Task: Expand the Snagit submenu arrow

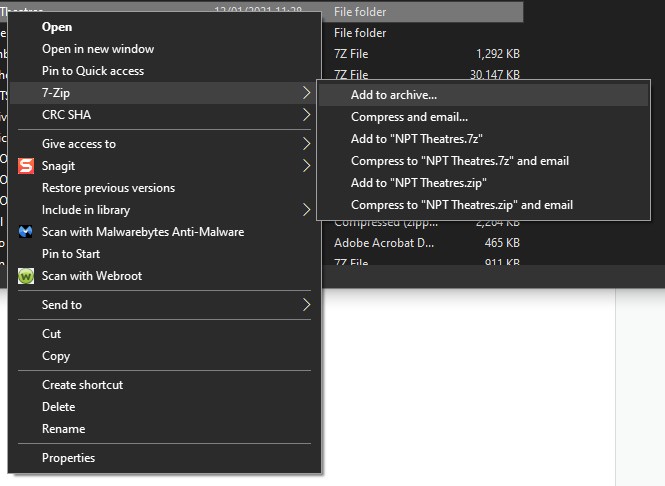Action: tap(306, 166)
